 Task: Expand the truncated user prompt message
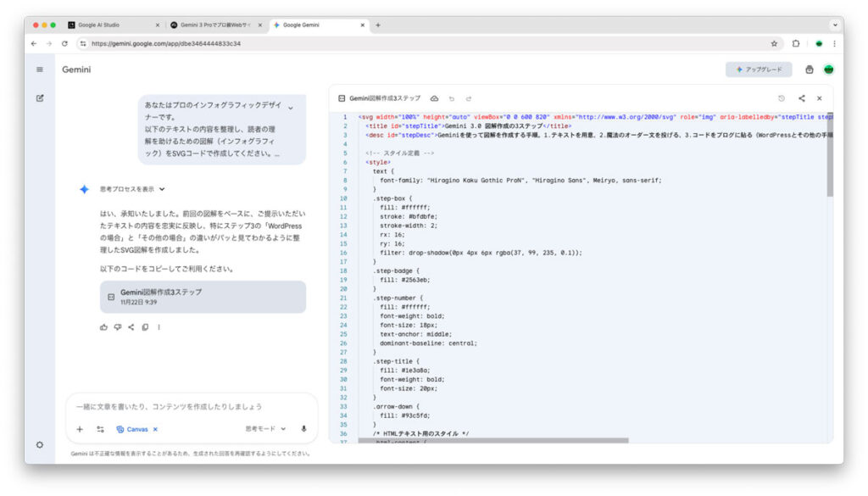[291, 109]
